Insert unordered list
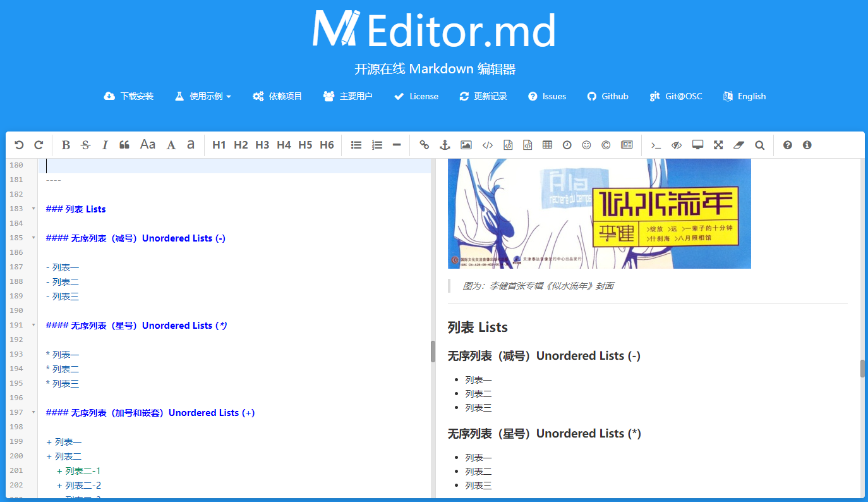Screen dimensions: 868x502 point(356,145)
